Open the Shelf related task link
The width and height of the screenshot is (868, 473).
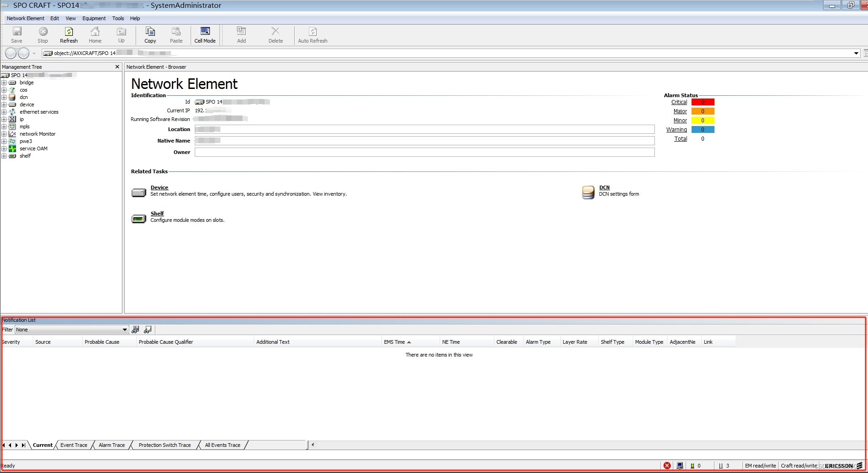pos(157,214)
